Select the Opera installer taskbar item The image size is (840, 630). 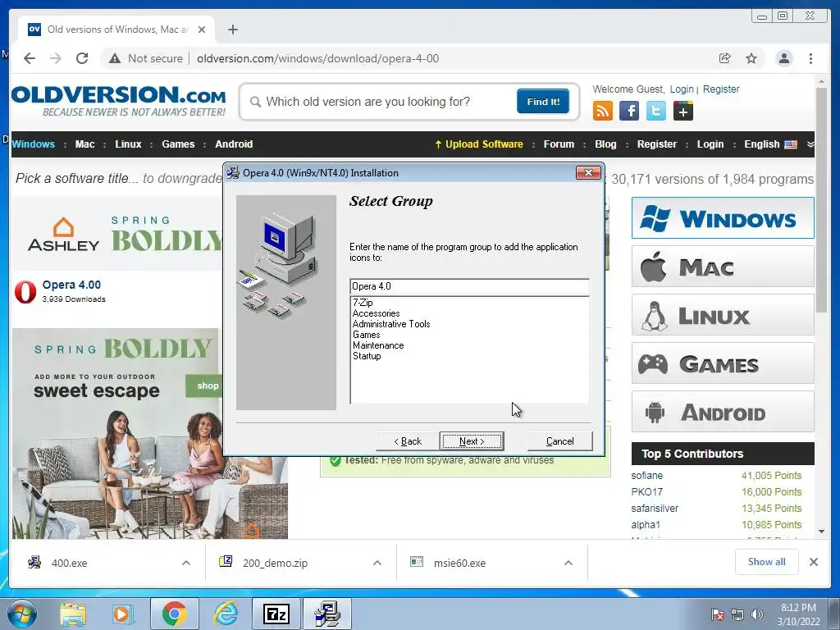click(x=327, y=614)
